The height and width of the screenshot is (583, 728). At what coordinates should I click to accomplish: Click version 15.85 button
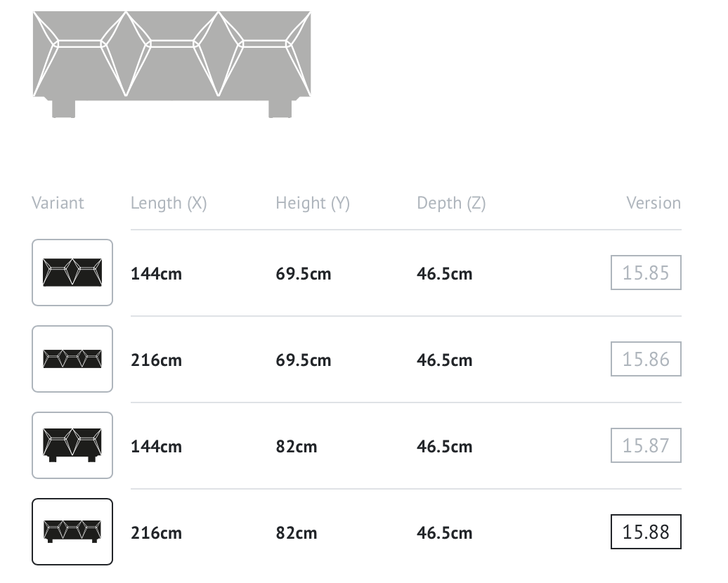pos(645,273)
